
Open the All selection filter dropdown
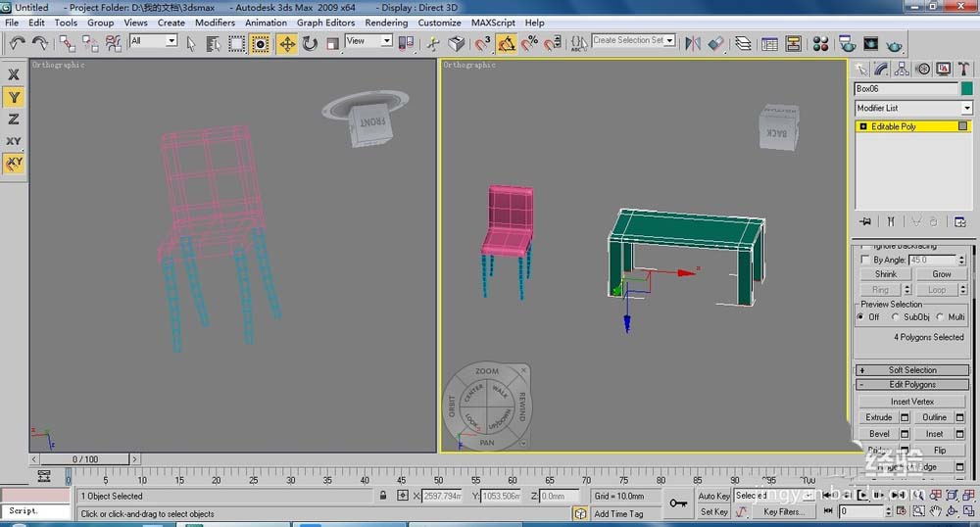(154, 40)
